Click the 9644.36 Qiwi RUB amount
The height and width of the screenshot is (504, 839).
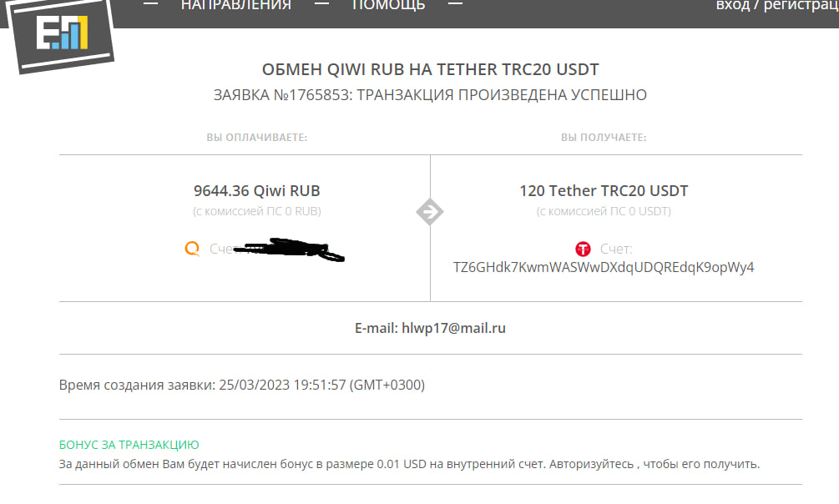click(x=257, y=190)
